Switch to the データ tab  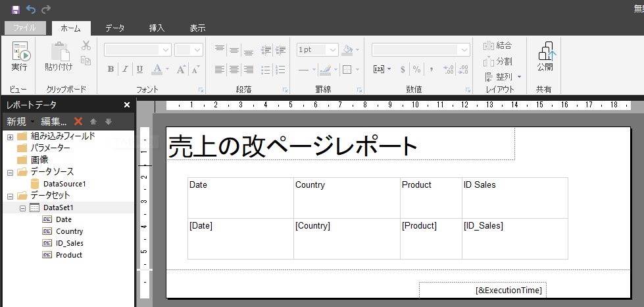(x=115, y=28)
